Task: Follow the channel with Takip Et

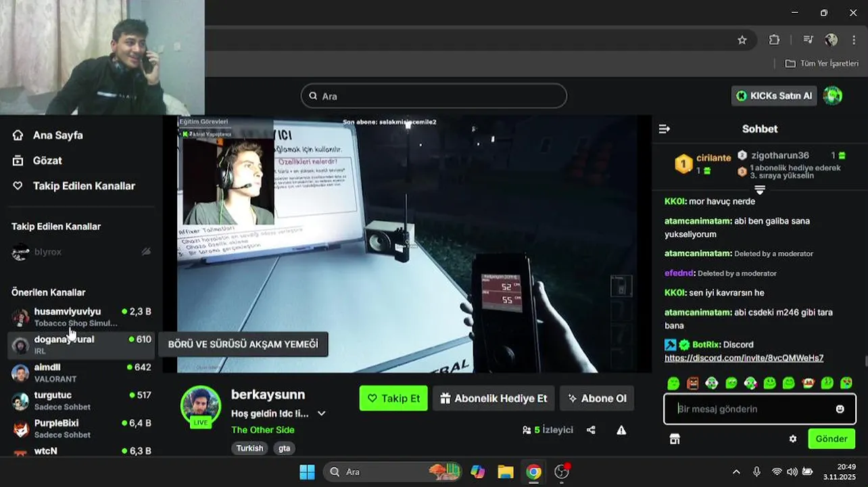Action: (392, 398)
